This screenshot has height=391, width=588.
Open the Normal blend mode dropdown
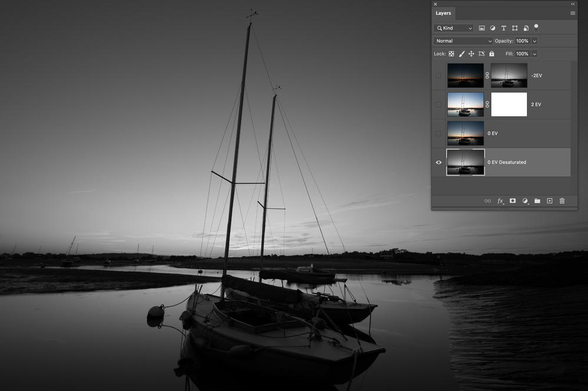pos(463,41)
